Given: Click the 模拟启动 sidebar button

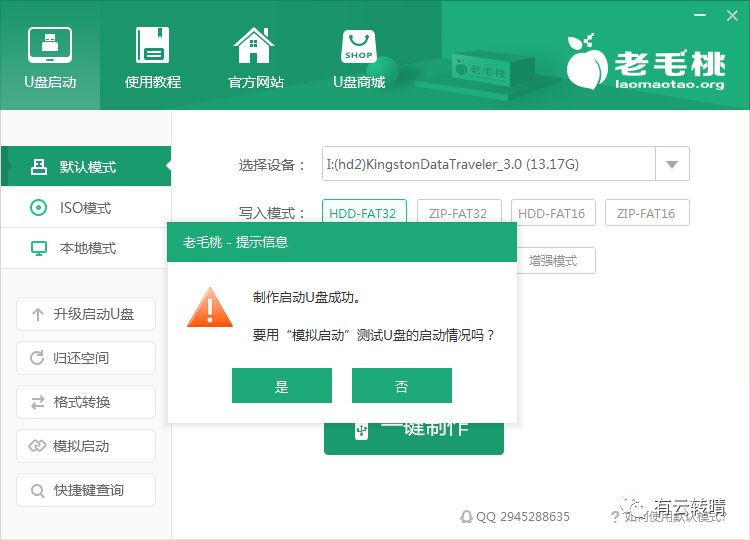Looking at the screenshot, I should tap(86, 446).
